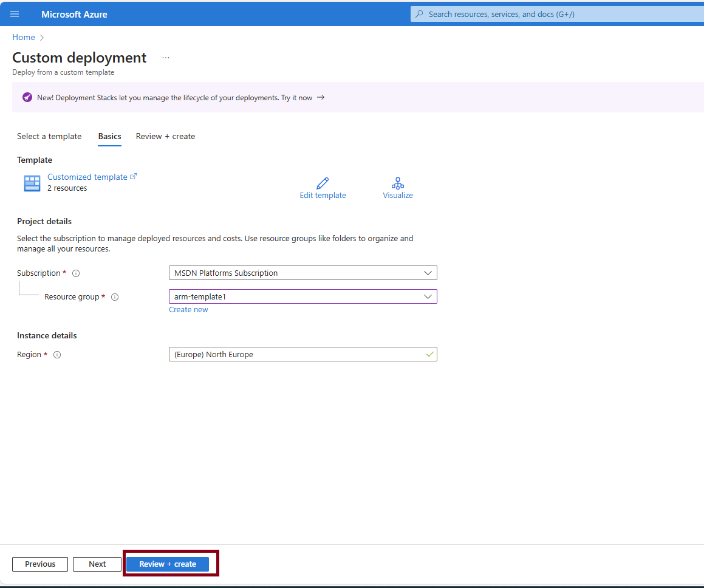Image resolution: width=704 pixels, height=588 pixels.
Task: Open the Resource group dropdown
Action: [x=303, y=296]
